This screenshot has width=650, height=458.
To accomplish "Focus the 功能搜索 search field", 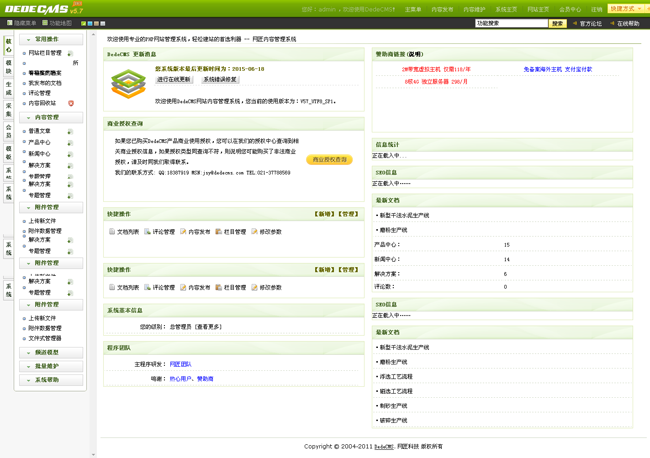I will (512, 24).
